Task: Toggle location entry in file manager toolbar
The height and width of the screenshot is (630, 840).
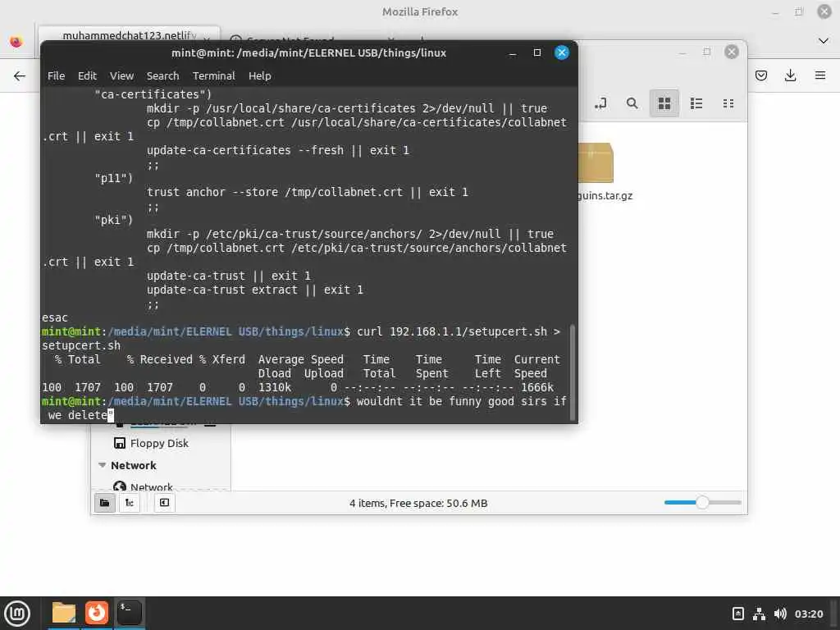Action: (600, 103)
